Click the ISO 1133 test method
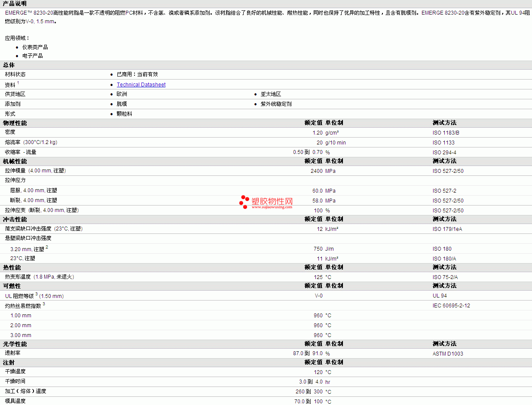The width and height of the screenshot is (532, 405). [x=443, y=143]
